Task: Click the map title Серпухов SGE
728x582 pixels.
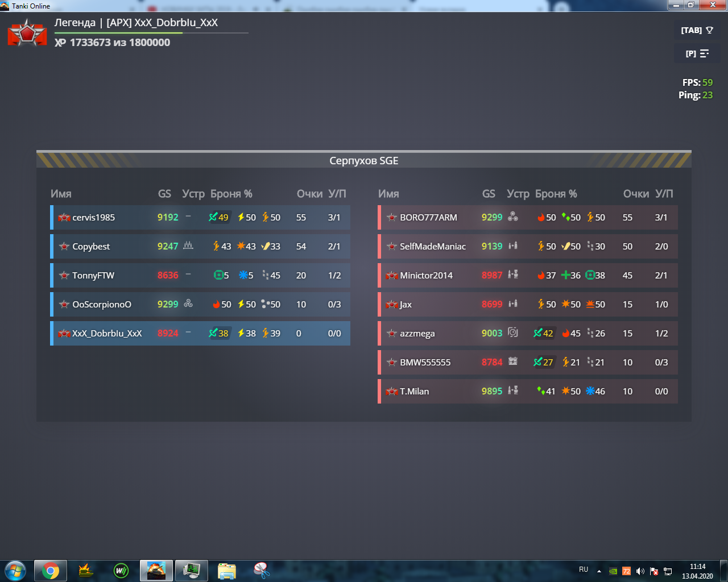Action: tap(364, 161)
